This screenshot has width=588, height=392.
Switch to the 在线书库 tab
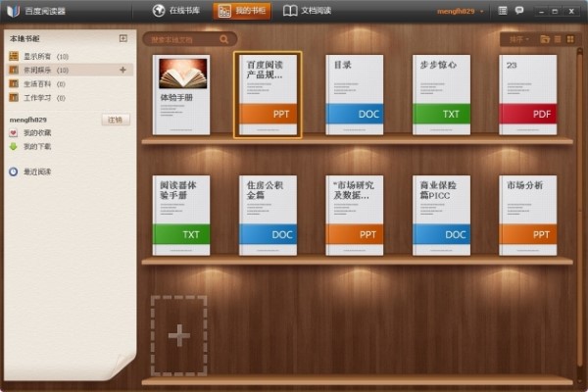point(176,11)
